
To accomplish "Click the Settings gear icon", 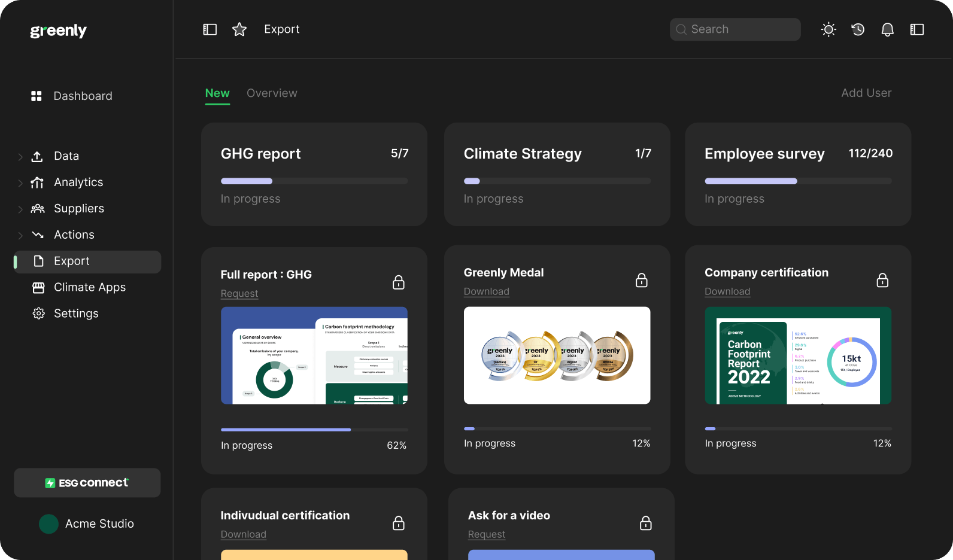I will [39, 314].
